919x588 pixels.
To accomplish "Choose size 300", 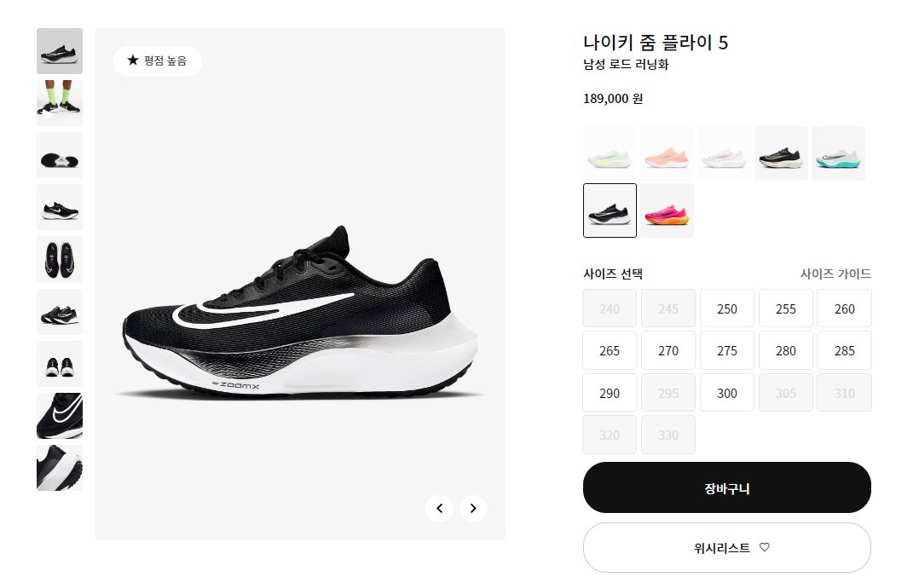I will pos(726,393).
